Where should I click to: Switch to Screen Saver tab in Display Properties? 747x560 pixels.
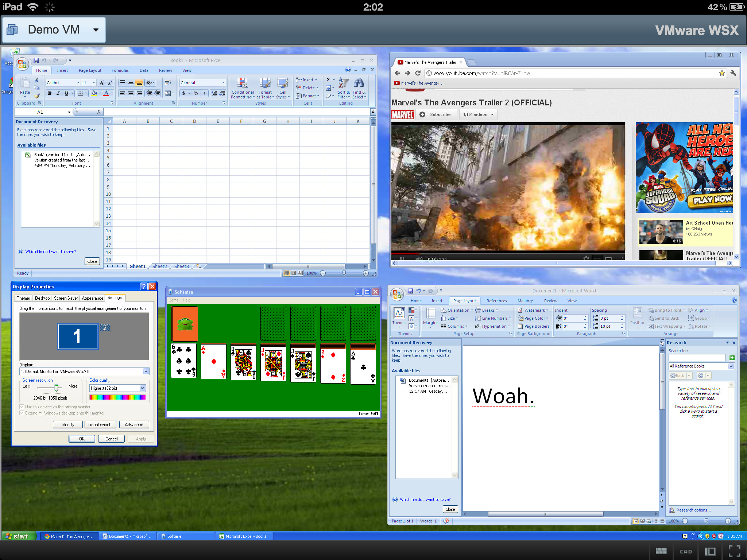tap(66, 298)
